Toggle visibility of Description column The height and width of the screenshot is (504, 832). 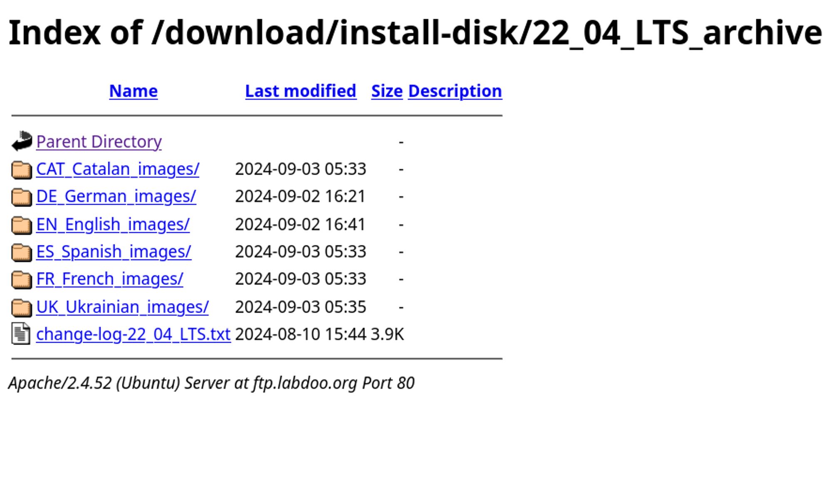click(x=455, y=90)
